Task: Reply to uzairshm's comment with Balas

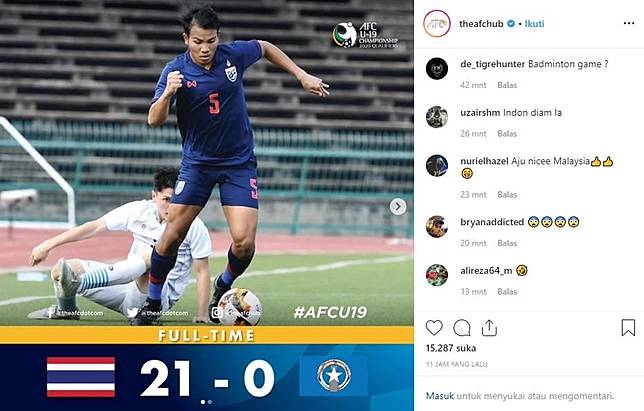Action: [507, 134]
